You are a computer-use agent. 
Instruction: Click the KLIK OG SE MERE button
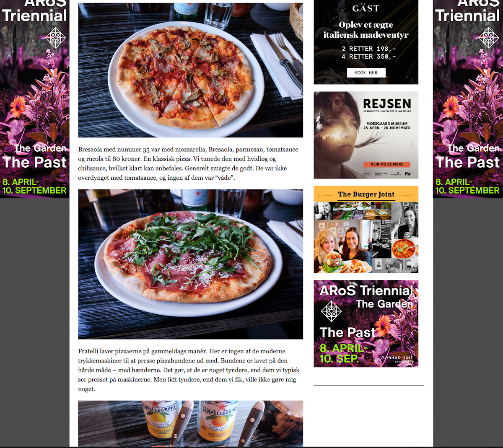(387, 164)
